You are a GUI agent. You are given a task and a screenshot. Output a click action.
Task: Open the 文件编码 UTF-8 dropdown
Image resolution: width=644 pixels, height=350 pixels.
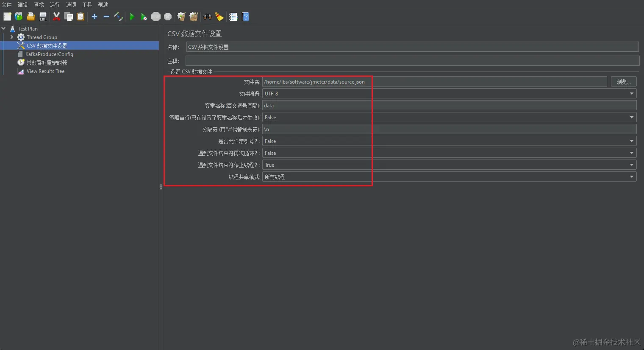[450, 93]
